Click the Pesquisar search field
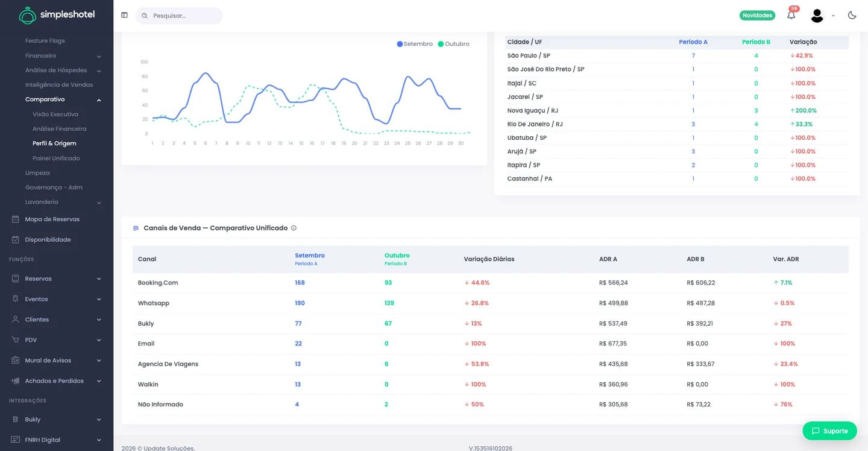 [179, 16]
